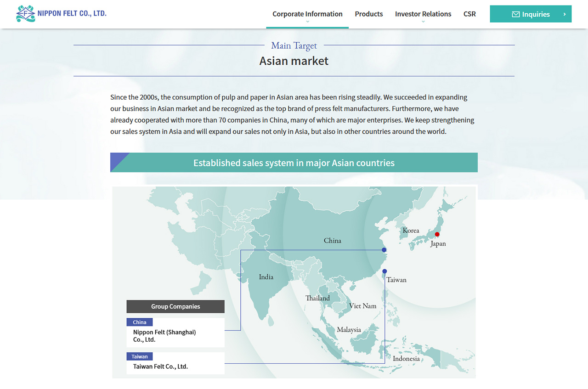Click the Asian market title
588x389 pixels.
tap(294, 61)
